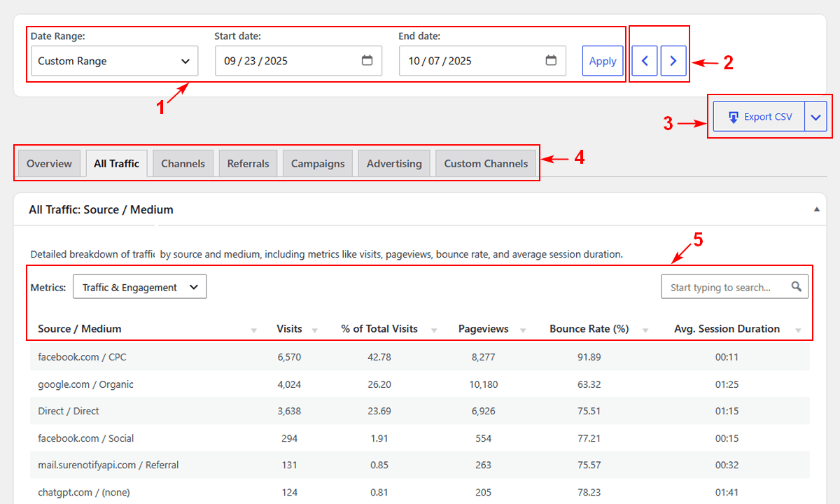Screen dimensions: 840x504
Task: Go to the Custom Channels tab
Action: tap(486, 163)
